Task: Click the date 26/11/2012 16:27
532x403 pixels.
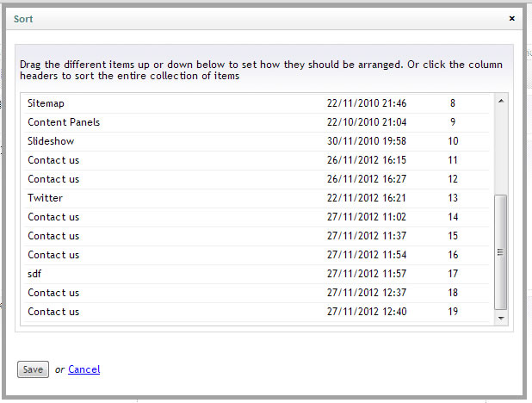Action: tap(367, 179)
